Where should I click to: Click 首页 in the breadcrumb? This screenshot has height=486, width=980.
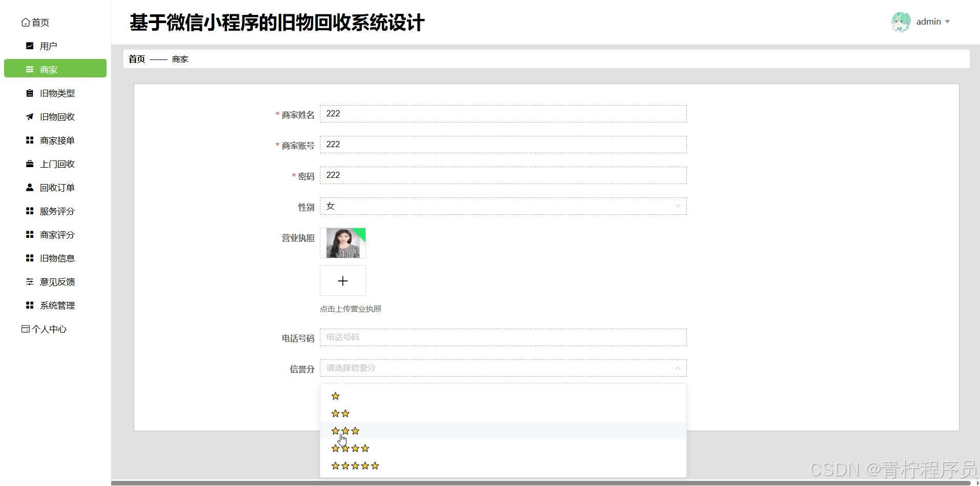pyautogui.click(x=136, y=59)
